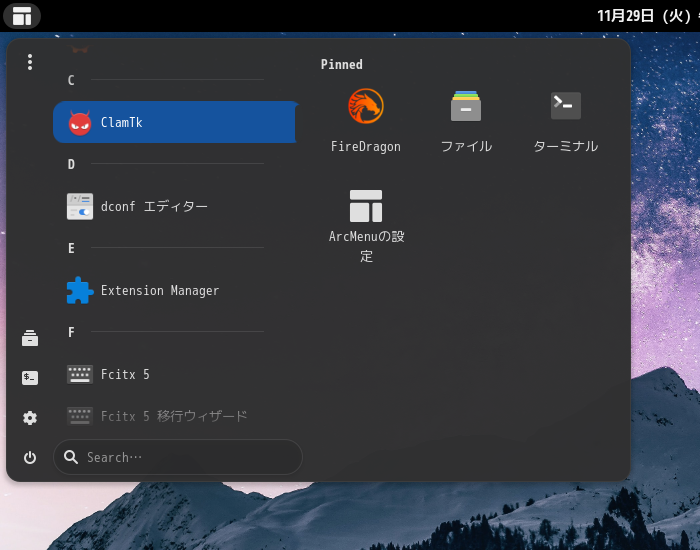700x550 pixels.
Task: Select the C letter group header
Action: click(71, 80)
